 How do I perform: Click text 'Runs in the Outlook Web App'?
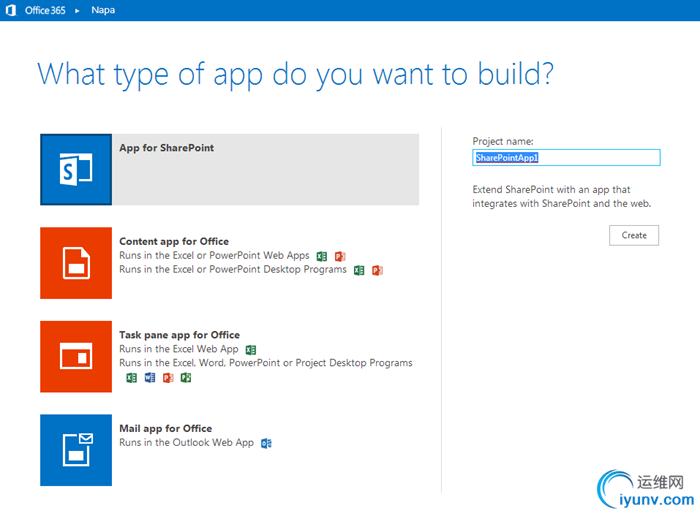point(186,442)
